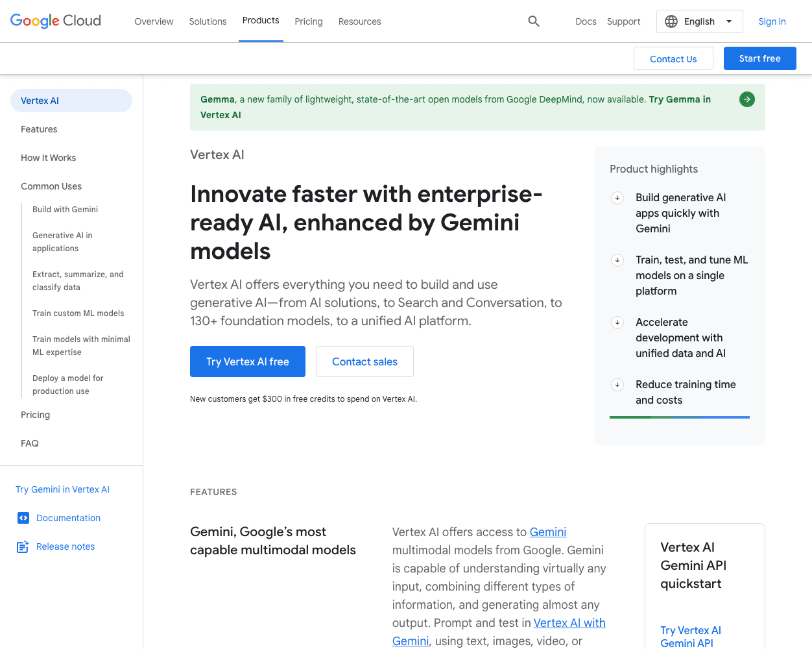Open Train custom ML models item
Screen dimensions: 812x649
click(x=78, y=313)
